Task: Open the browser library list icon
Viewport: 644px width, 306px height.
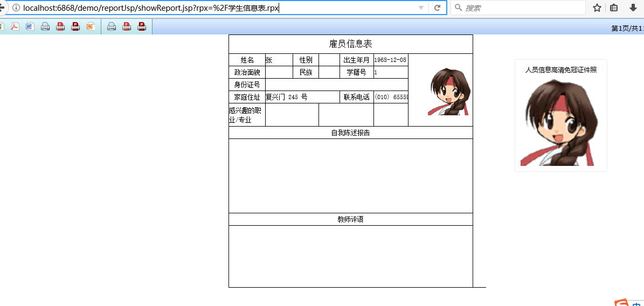Action: click(614, 8)
